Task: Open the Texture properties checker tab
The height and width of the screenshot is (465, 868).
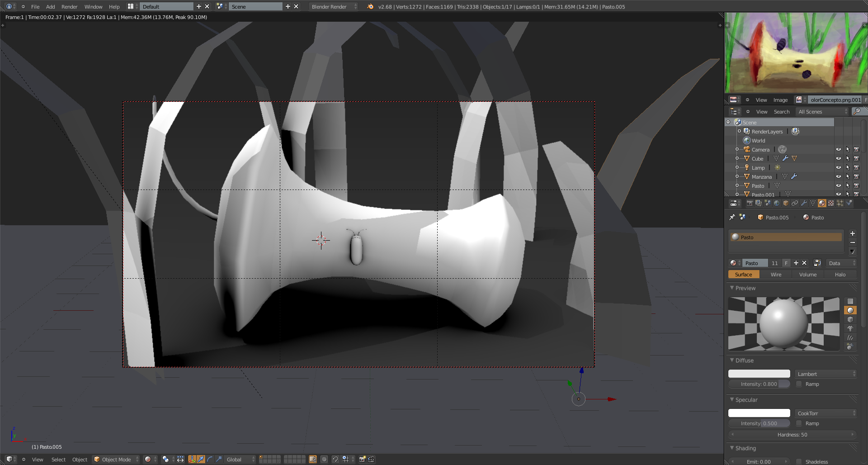Action: click(x=831, y=204)
